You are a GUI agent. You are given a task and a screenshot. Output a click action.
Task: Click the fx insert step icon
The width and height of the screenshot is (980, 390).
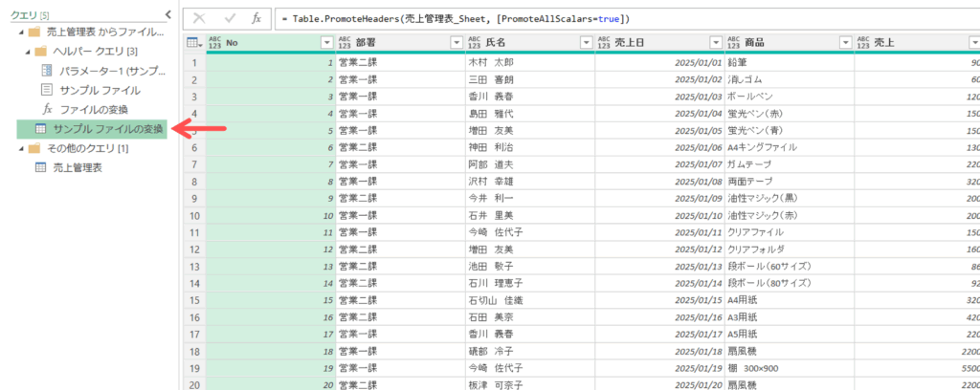(256, 18)
